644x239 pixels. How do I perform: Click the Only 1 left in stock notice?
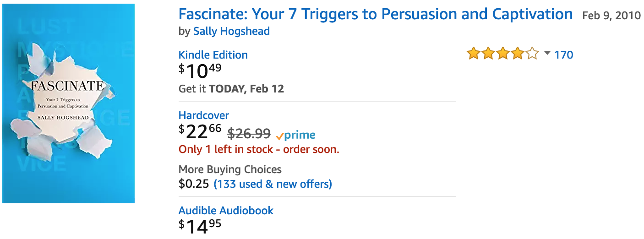tap(259, 149)
